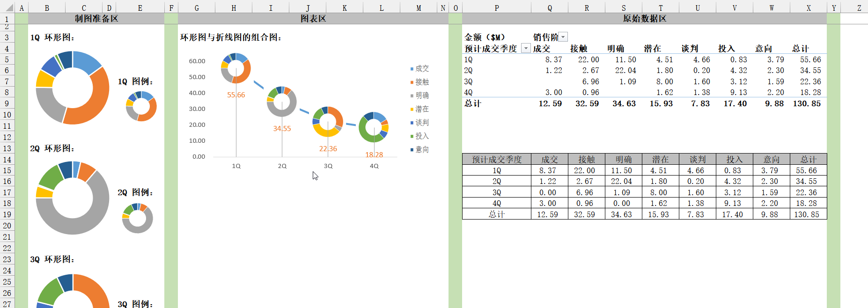Select the 环形图与折线图的组合图 title cell
The image size is (868, 308).
(x=231, y=37)
